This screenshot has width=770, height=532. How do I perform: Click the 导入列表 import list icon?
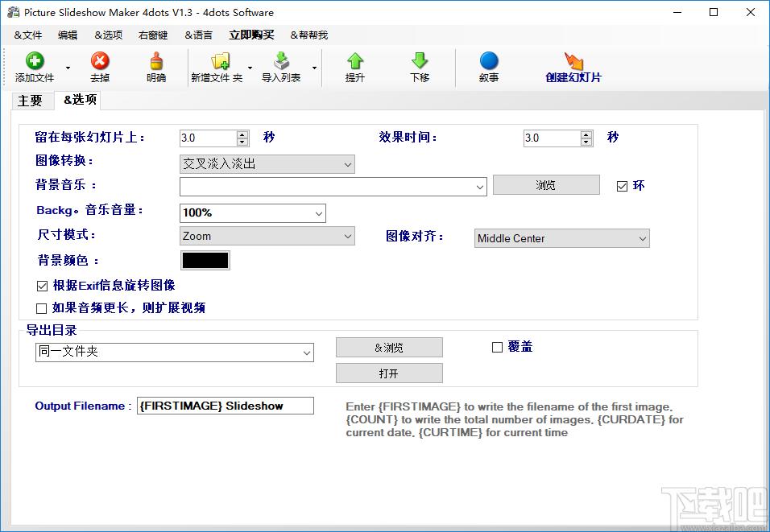pyautogui.click(x=281, y=61)
